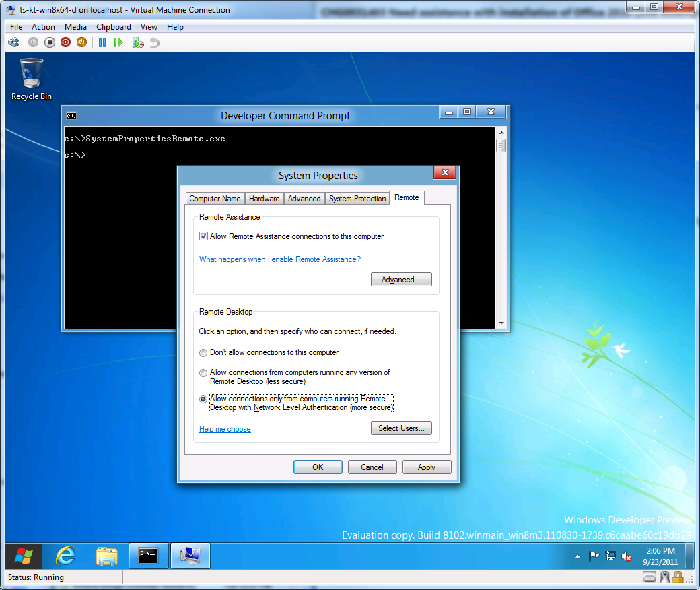The width and height of the screenshot is (700, 590).
Task: Select Don't allow connections to this computer
Action: 203,352
